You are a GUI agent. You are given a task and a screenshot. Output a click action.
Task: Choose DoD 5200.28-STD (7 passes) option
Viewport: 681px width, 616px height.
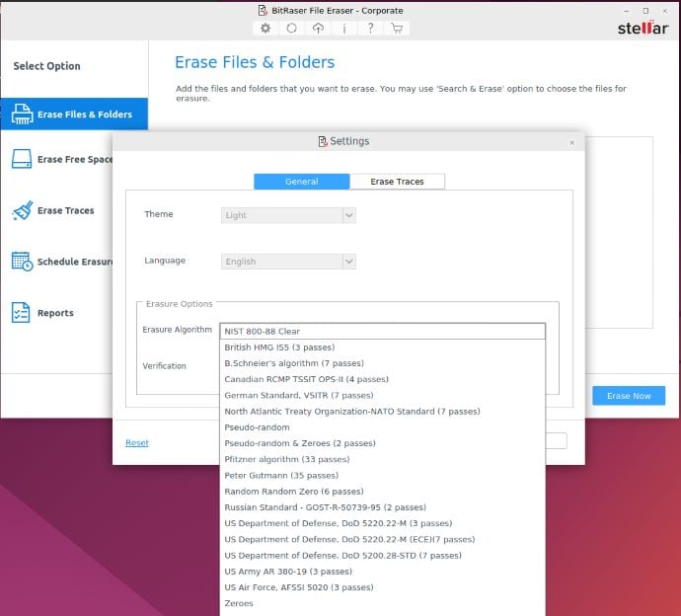click(x=382, y=556)
